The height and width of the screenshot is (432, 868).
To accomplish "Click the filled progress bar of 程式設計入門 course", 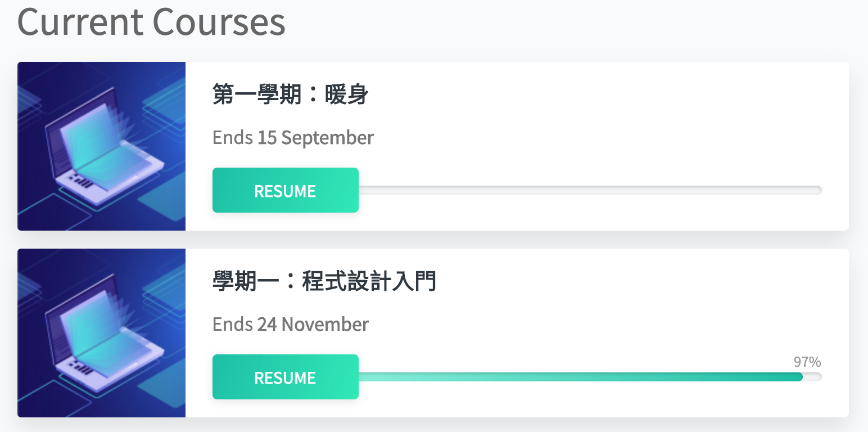I will click(580, 377).
